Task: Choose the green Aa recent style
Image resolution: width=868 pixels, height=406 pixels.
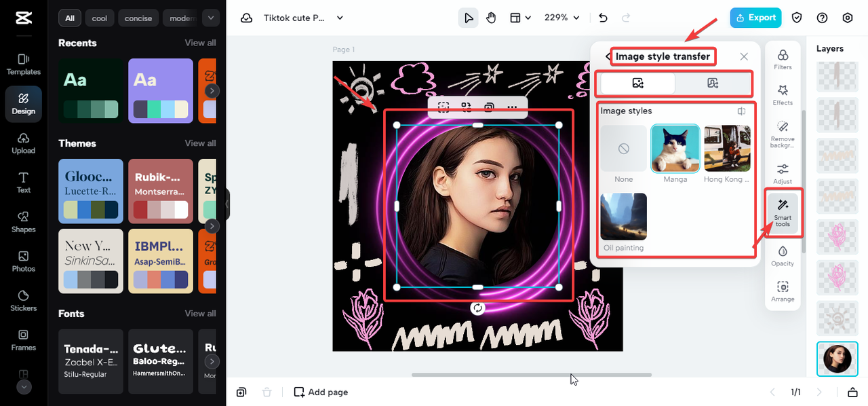Action: point(91,90)
